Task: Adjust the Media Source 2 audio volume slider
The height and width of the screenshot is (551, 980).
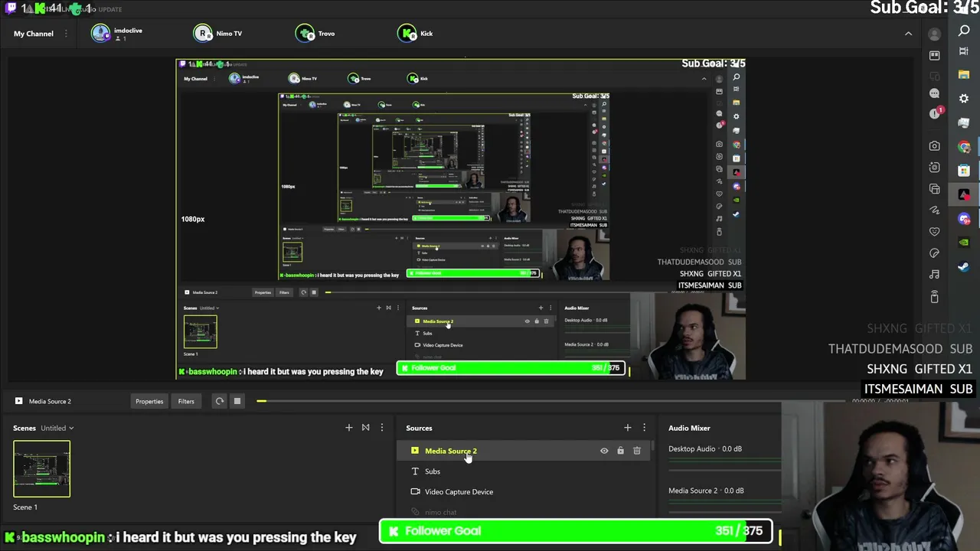Action: coord(724,502)
